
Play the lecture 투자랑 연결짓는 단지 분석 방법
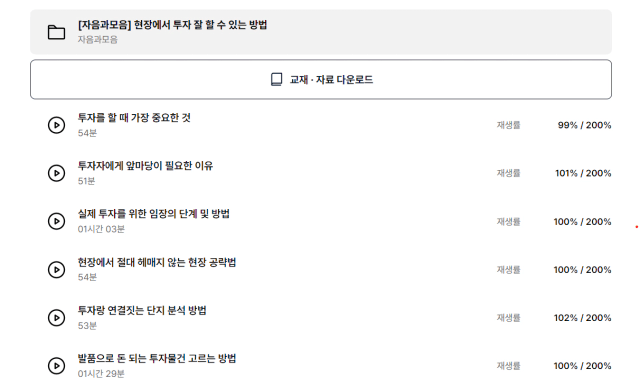point(56,318)
